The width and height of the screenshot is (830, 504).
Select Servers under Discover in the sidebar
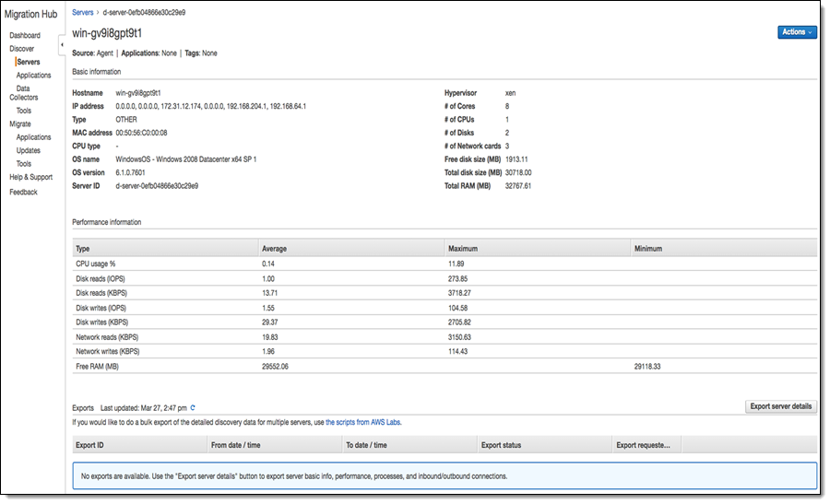click(x=28, y=62)
